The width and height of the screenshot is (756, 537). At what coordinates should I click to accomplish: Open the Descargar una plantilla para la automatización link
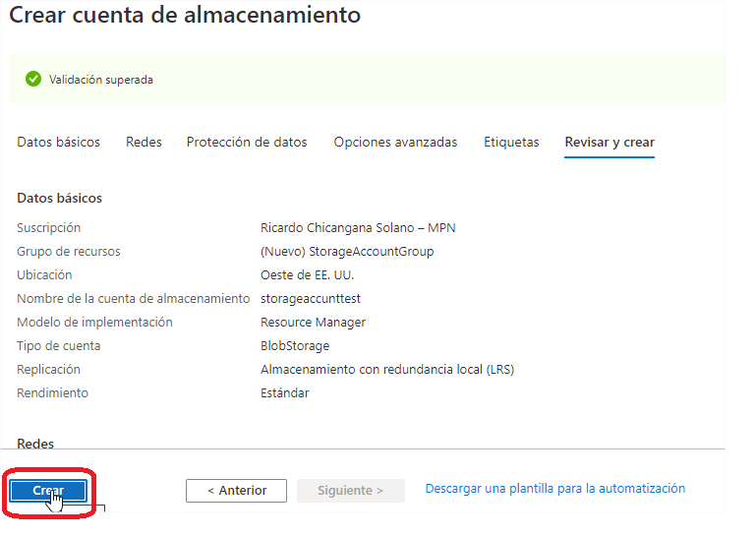pyautogui.click(x=554, y=489)
